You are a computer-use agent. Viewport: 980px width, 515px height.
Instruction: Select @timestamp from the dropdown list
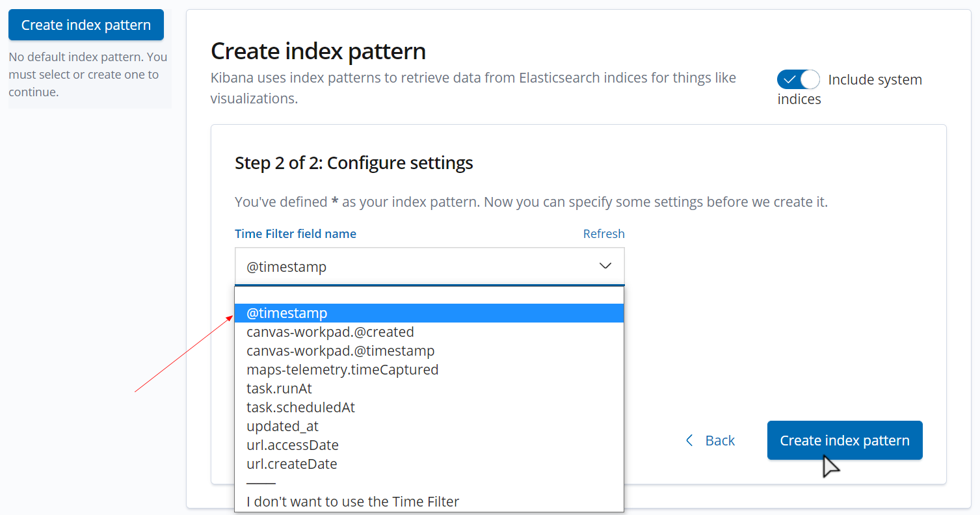coord(287,313)
